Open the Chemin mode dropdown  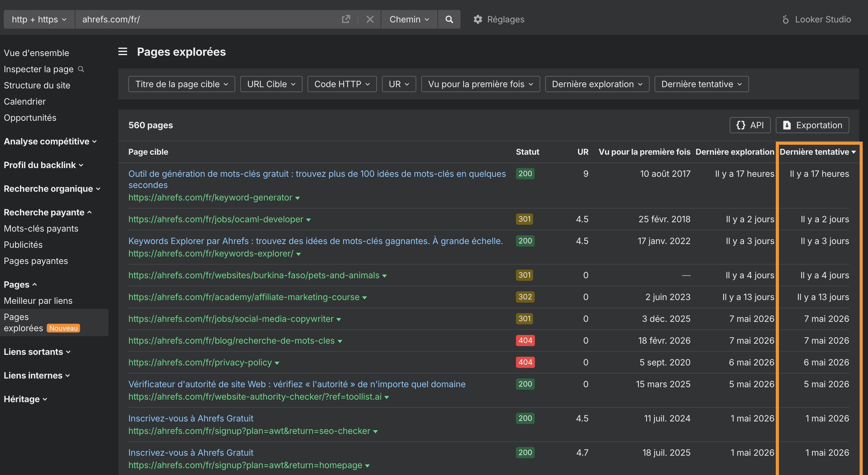coord(409,19)
